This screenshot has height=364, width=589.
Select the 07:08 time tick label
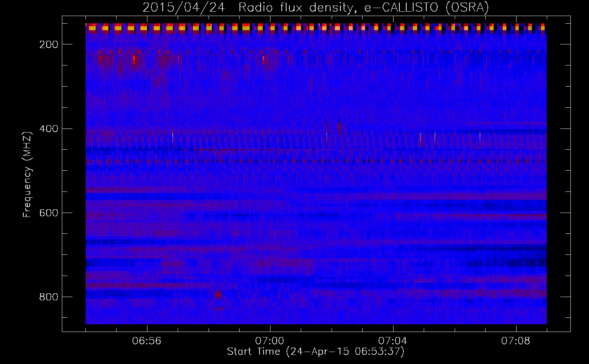click(516, 341)
